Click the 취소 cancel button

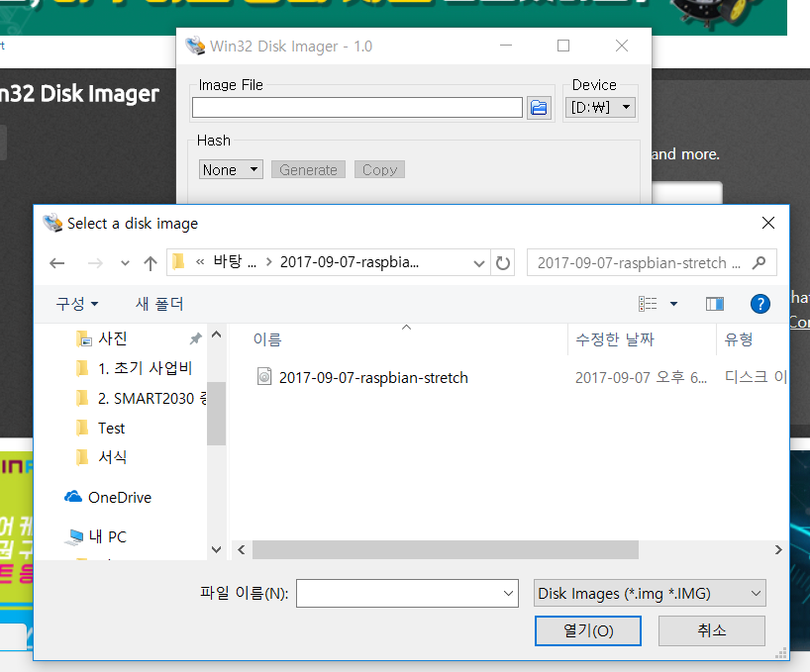[711, 630]
